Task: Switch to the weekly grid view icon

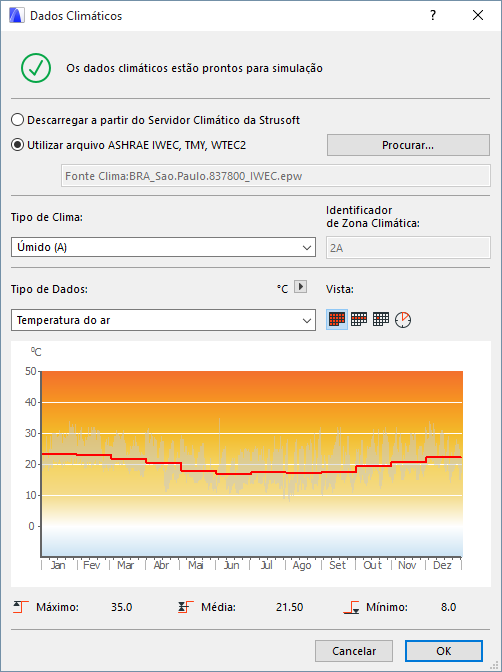Action: 381,319
